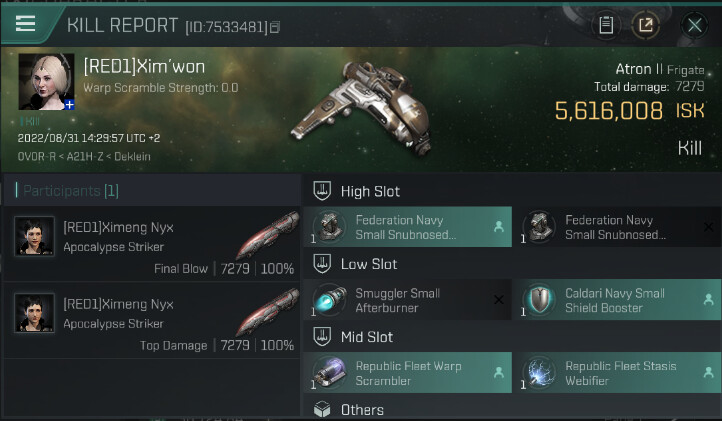Click the share kill report icon
722x421 pixels.
pos(645,25)
